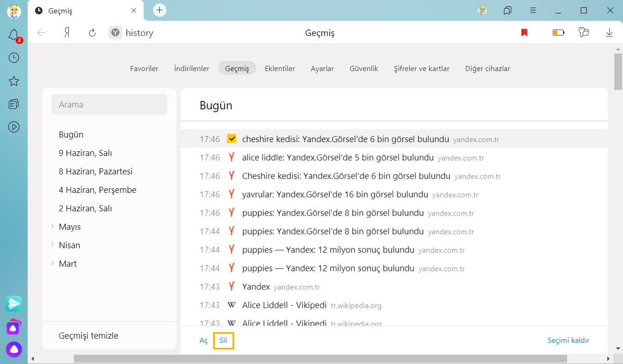The image size is (623, 364).
Task: Click the Aç link
Action: tap(204, 340)
